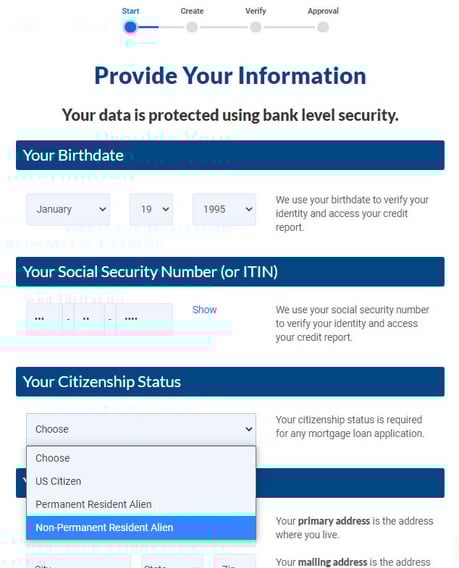Select US Citizen from the list
This screenshot has width=459, height=568.
(141, 481)
